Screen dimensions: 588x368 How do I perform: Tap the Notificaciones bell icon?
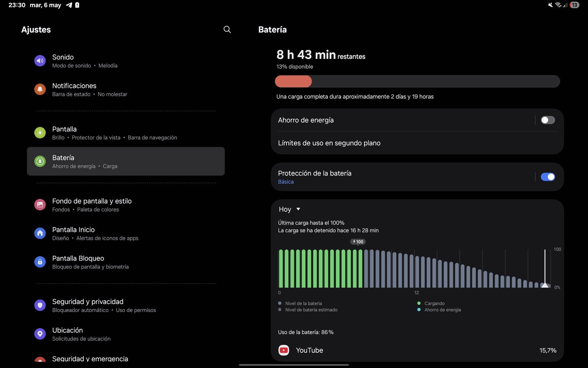click(40, 89)
